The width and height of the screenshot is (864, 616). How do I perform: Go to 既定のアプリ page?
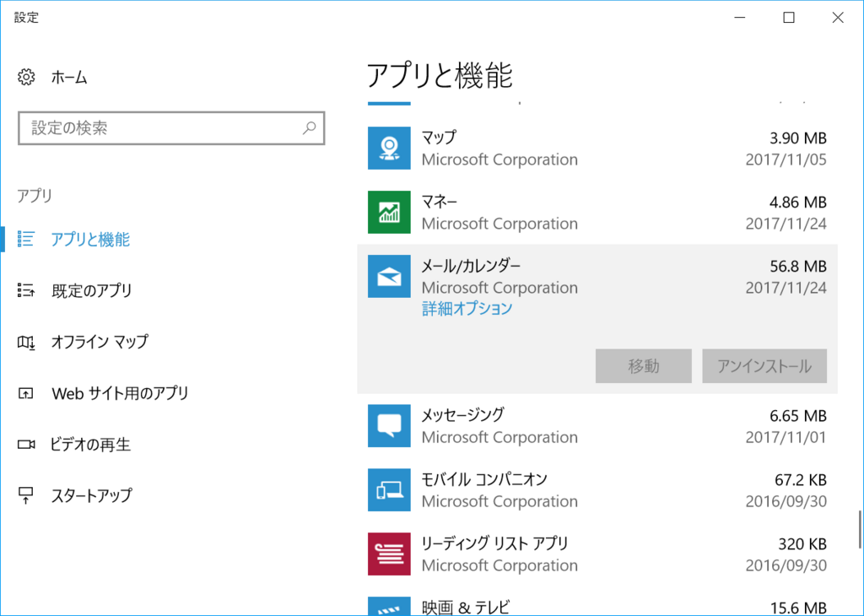pyautogui.click(x=91, y=290)
